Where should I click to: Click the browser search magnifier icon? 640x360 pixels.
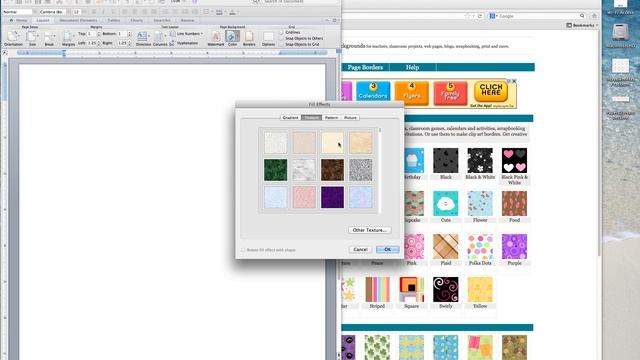[x=582, y=16]
